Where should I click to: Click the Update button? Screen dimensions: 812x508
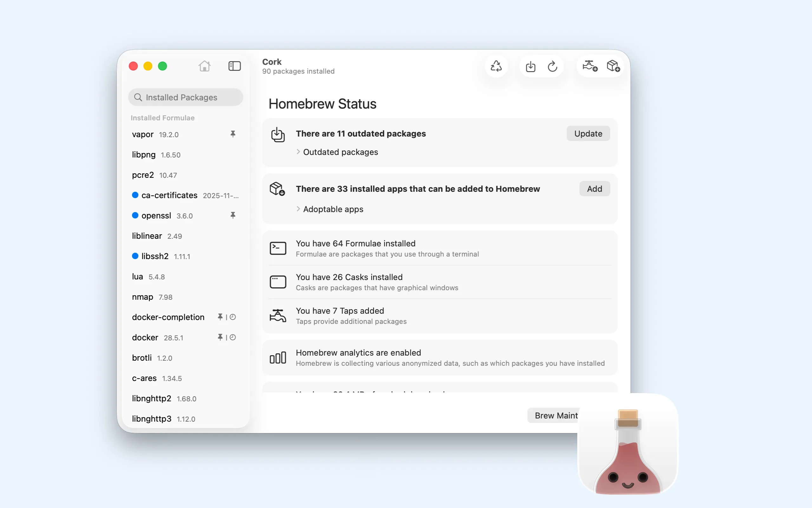click(x=588, y=133)
